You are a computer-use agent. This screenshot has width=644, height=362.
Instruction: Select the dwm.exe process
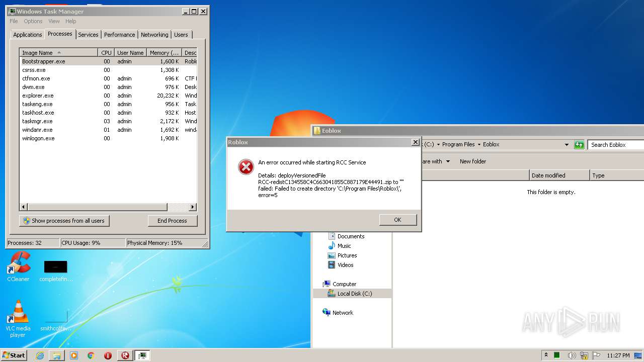tap(108, 87)
